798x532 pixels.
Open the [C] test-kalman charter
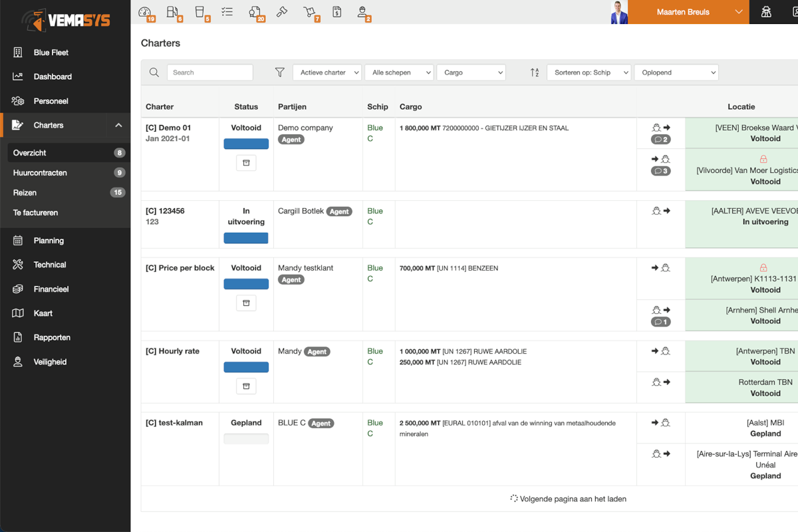tap(174, 422)
